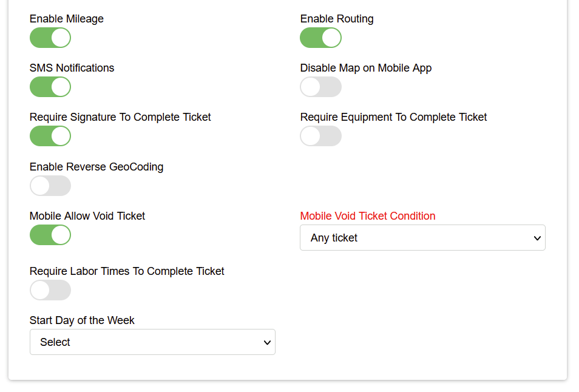Enable Require Labor Times To Complete Ticket
The width and height of the screenshot is (579, 392).
coord(50,290)
